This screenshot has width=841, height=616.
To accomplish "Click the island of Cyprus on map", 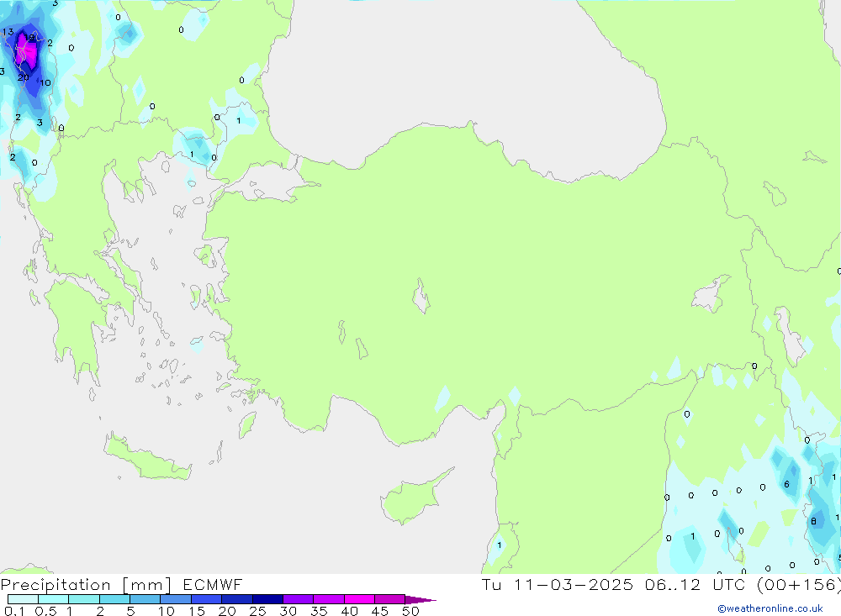I will click(x=413, y=500).
